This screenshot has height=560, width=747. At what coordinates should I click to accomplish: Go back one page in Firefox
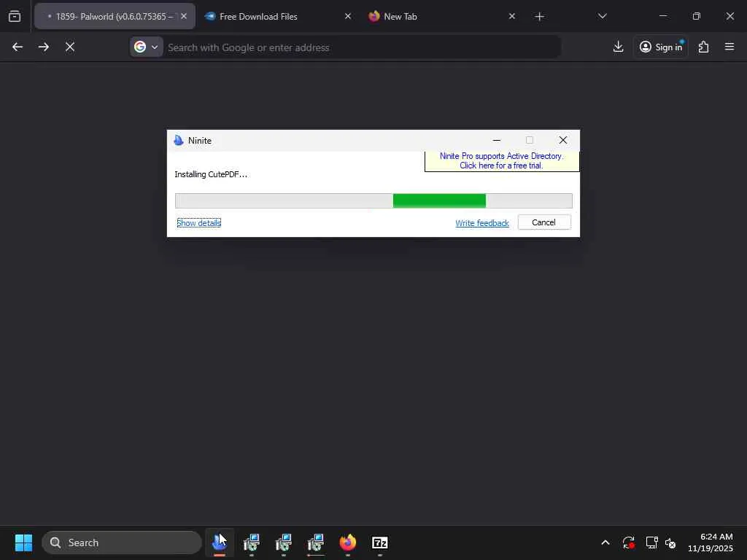[x=18, y=47]
